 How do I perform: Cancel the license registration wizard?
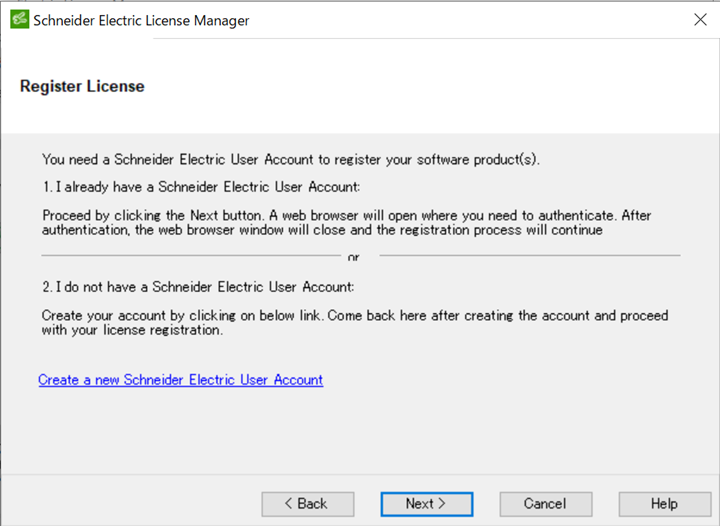[x=546, y=504]
